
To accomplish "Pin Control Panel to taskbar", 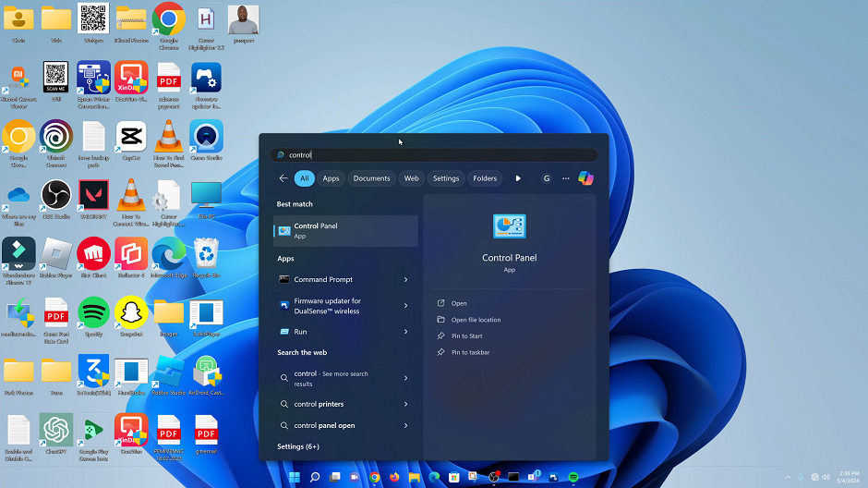I will [470, 352].
